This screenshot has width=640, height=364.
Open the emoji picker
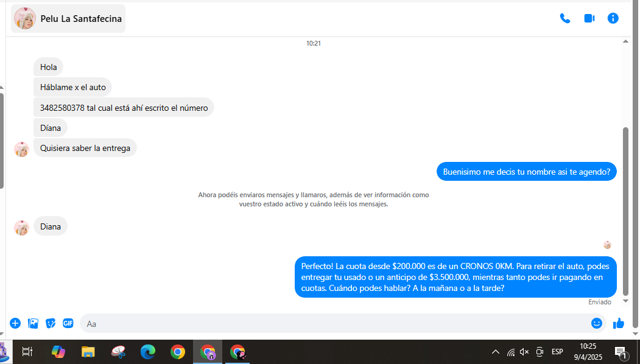pyautogui.click(x=596, y=324)
